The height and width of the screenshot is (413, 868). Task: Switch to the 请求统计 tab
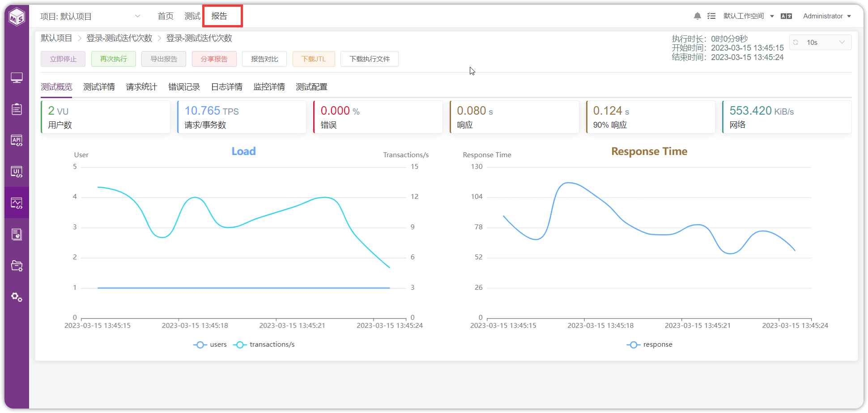click(141, 87)
